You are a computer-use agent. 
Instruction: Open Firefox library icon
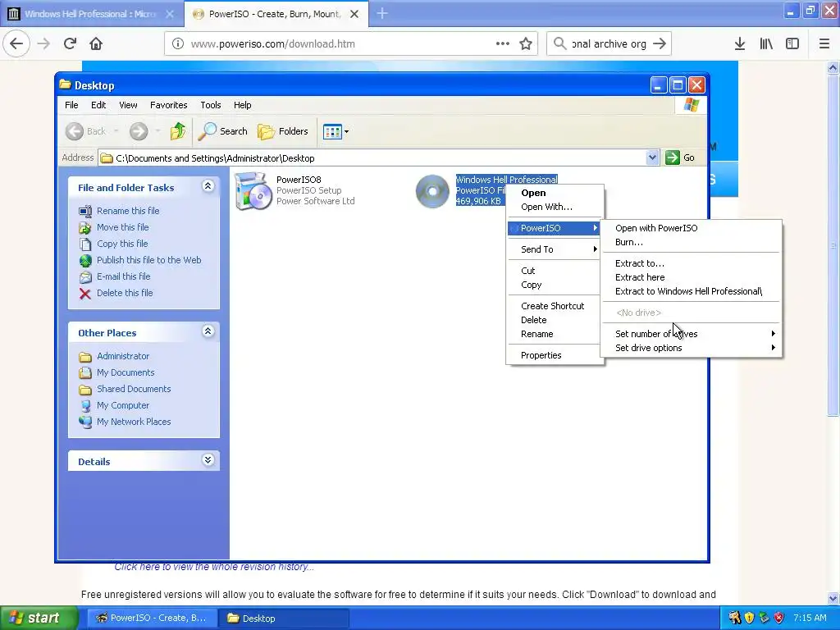(766, 43)
